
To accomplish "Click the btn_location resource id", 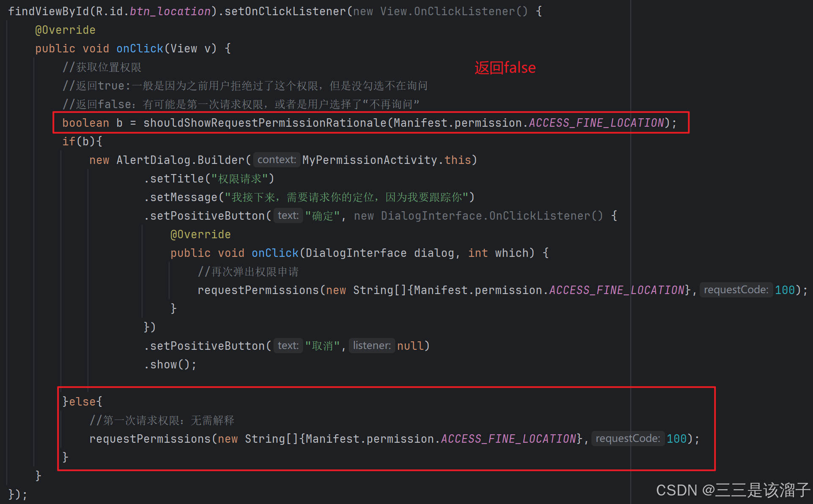I will pos(170,11).
